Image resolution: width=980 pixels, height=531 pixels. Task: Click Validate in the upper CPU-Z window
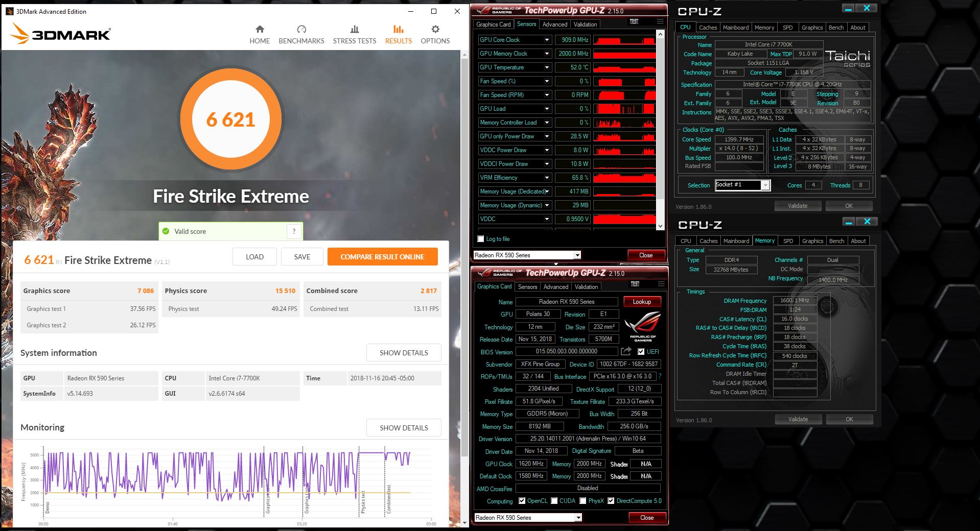click(x=797, y=206)
